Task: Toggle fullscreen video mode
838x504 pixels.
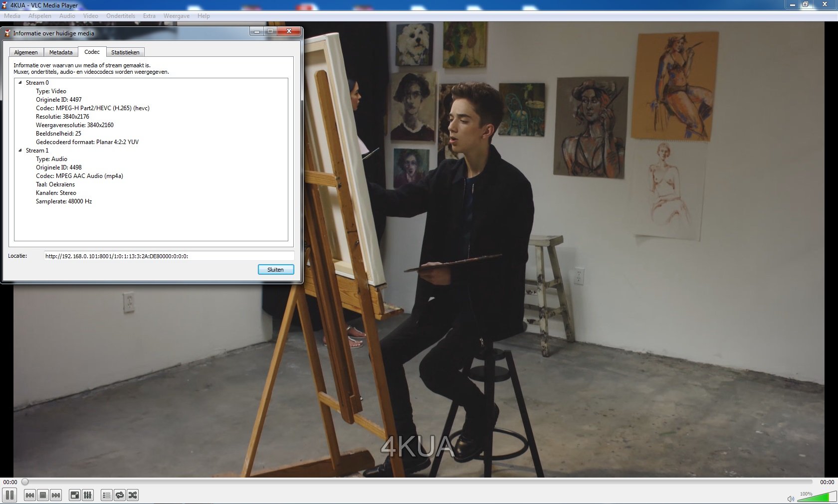Action: 75,495
